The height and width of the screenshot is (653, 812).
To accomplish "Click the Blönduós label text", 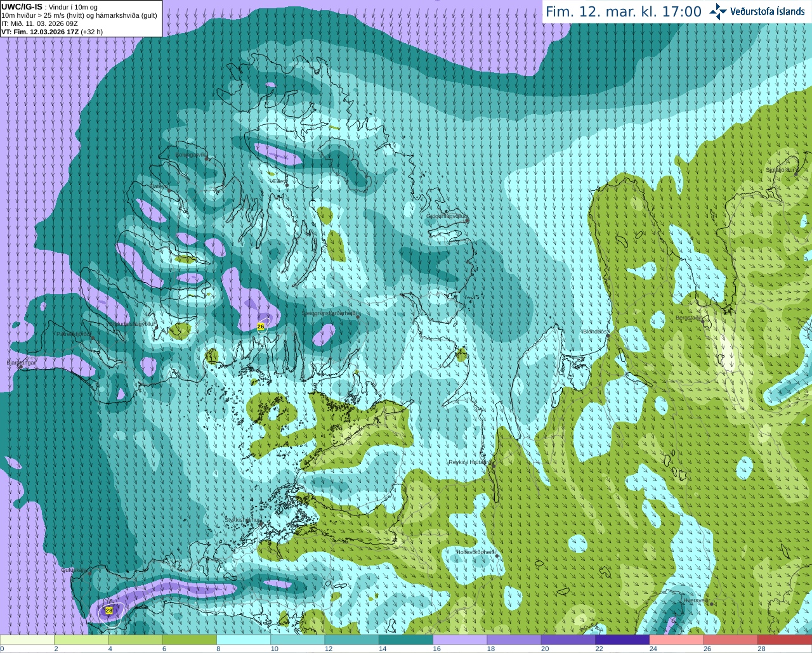I will click(x=595, y=332).
